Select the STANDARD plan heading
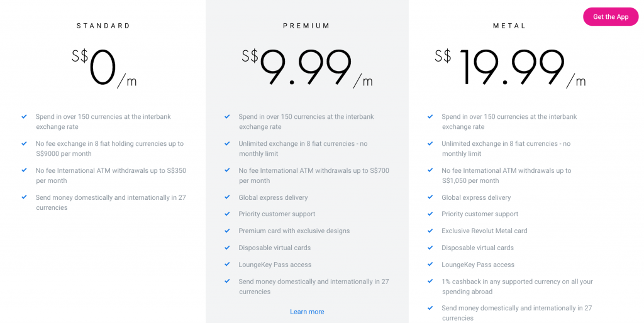Screen dimensions: 644x323 click(104, 26)
